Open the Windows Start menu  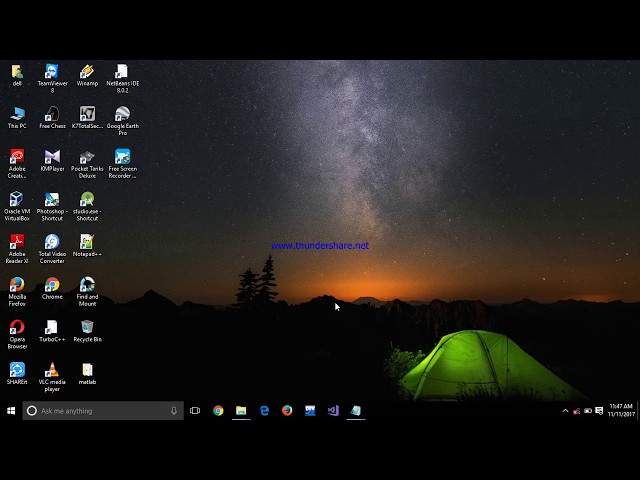[11, 411]
